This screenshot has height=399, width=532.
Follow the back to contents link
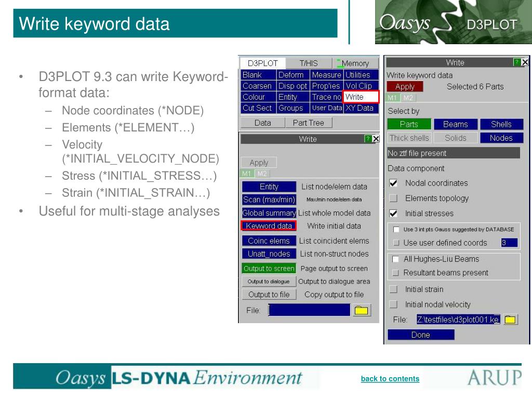click(x=390, y=379)
